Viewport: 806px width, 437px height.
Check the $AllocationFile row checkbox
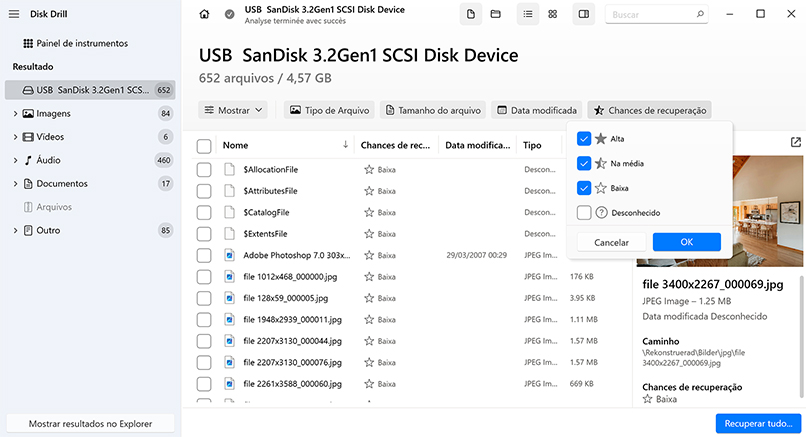pyautogui.click(x=204, y=170)
